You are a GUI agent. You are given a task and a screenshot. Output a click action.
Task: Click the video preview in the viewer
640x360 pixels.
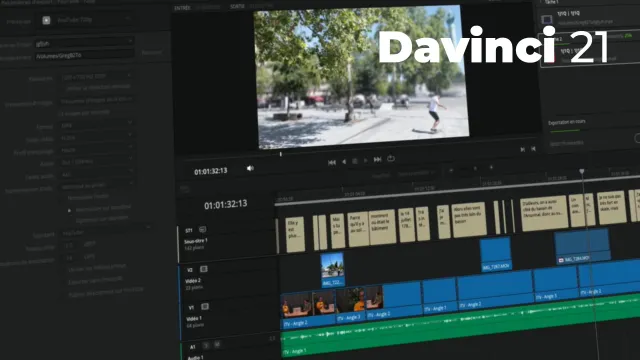[361, 77]
